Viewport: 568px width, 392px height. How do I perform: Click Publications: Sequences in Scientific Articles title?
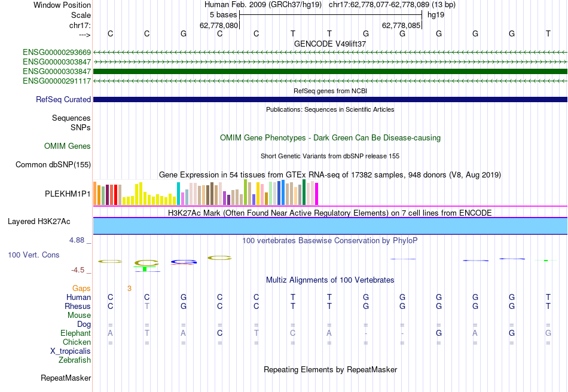tap(330, 110)
